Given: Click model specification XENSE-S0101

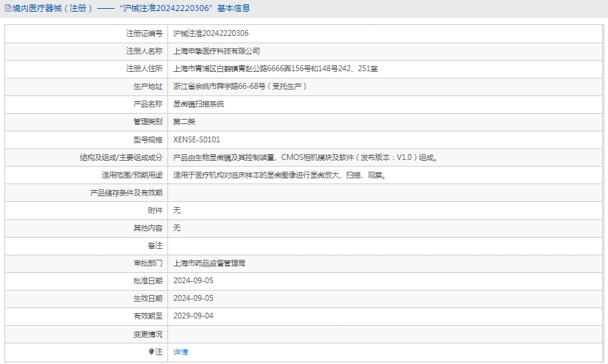Looking at the screenshot, I should pos(196,139).
